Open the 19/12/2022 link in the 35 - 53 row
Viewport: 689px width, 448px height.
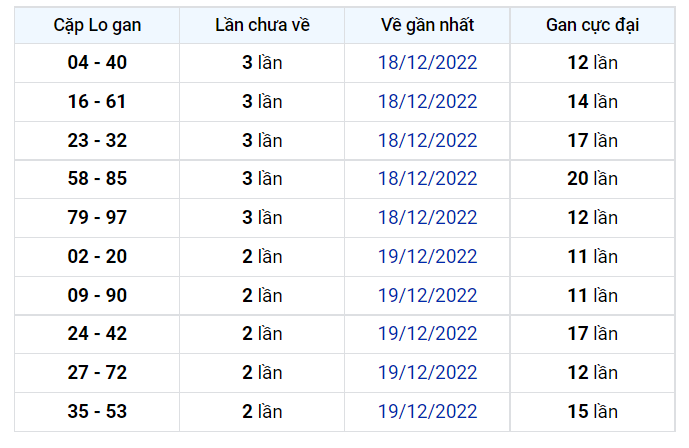point(427,412)
